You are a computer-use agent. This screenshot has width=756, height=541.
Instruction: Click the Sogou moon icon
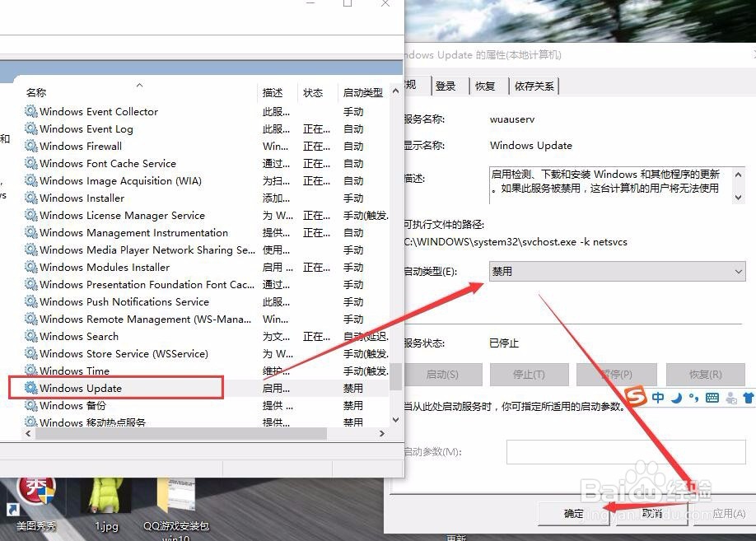[678, 398]
